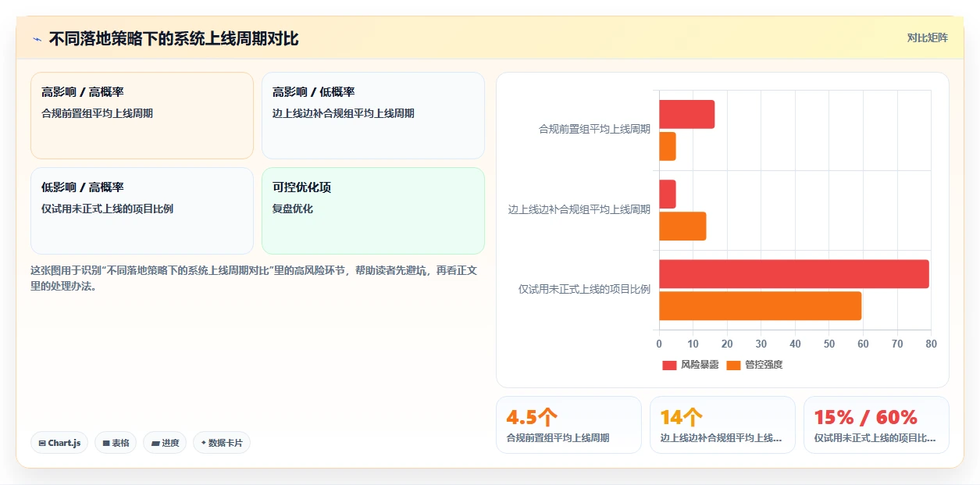Click red bar for 边上线边补合规组平均上线周期

tap(667, 194)
